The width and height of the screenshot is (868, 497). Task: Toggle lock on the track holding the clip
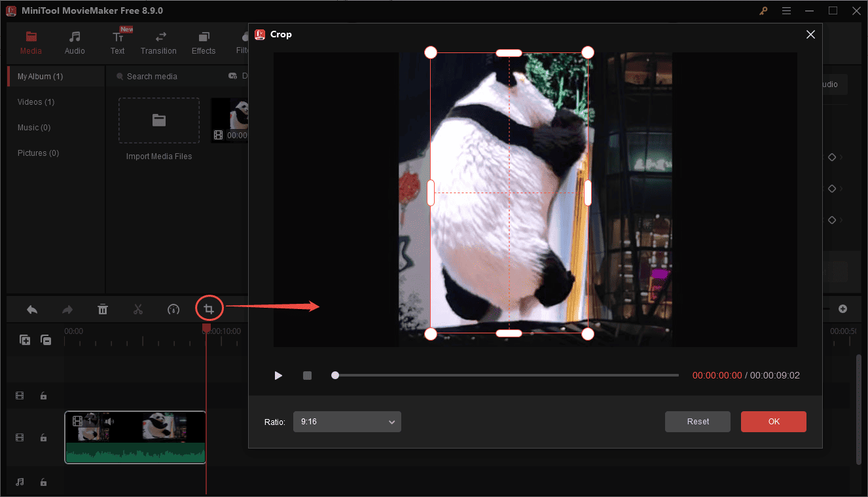point(43,437)
